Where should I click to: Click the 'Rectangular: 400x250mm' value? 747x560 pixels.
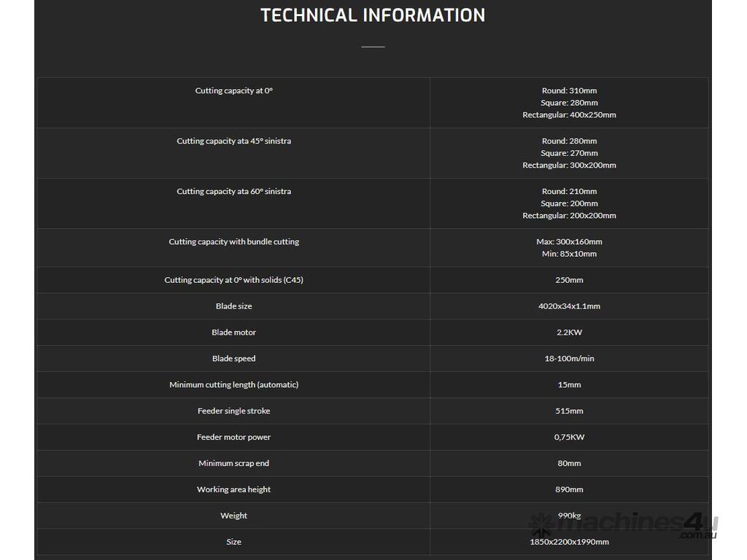569,115
